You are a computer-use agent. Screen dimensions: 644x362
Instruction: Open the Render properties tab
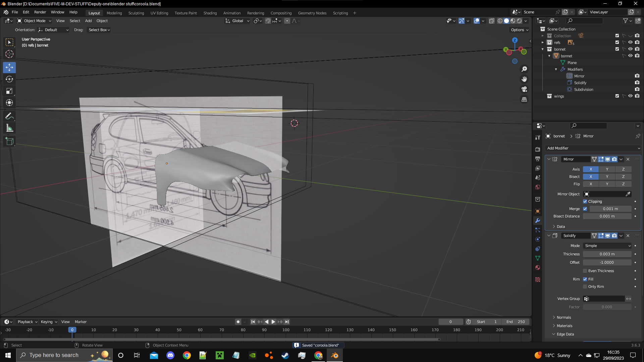coord(538,149)
